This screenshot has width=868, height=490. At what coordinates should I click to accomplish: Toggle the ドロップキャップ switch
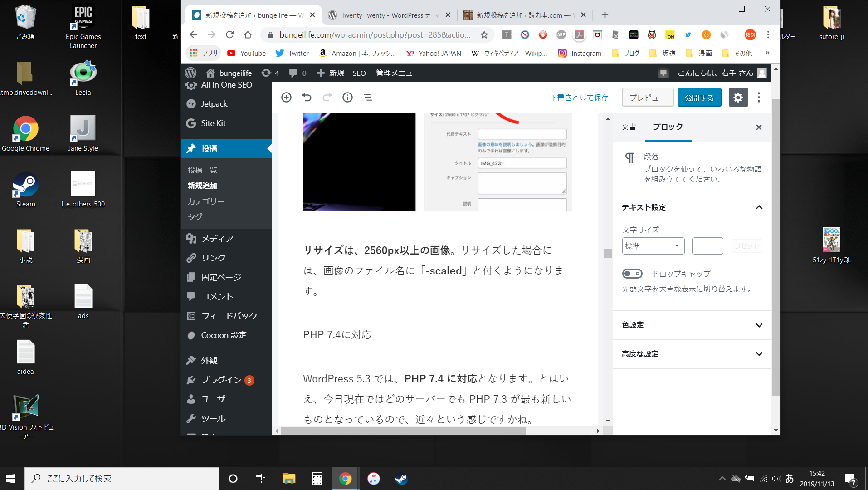[x=632, y=274]
